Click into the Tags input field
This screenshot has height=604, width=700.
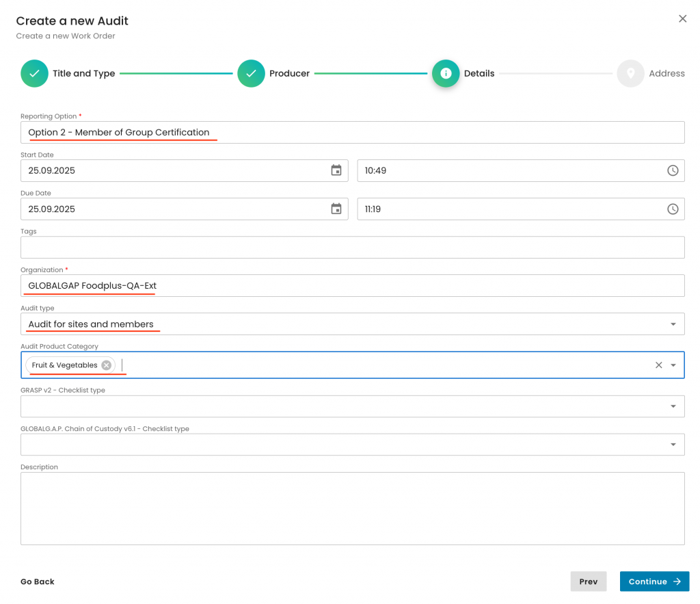352,248
